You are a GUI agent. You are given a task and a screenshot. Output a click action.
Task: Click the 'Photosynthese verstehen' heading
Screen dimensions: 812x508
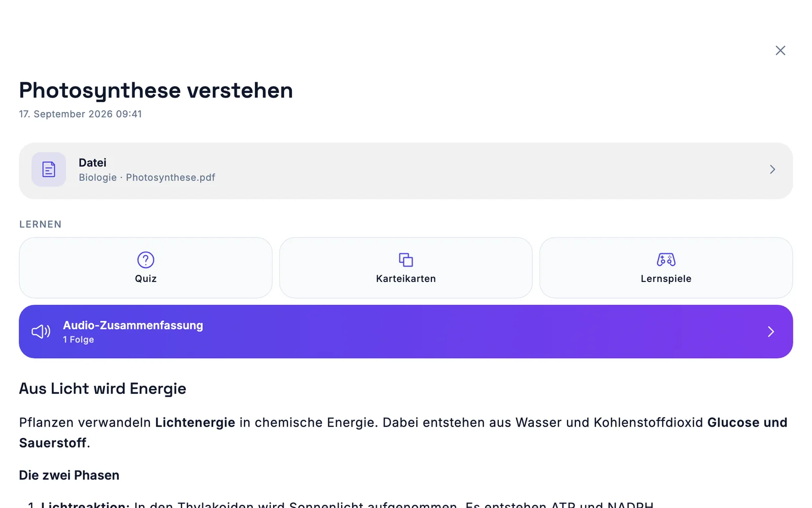click(x=156, y=90)
